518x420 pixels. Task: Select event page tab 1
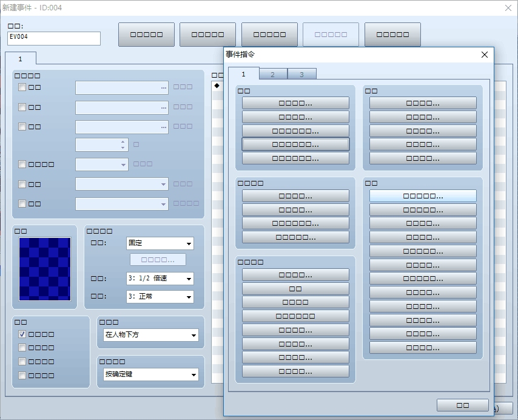21,59
